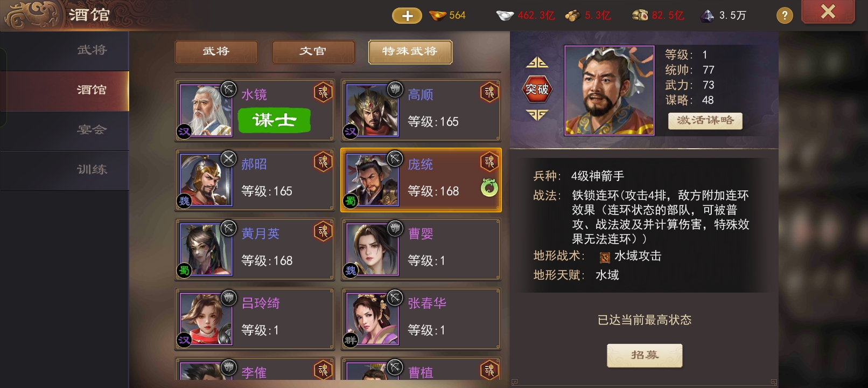Click the gold plus icon to add ingots

(407, 16)
